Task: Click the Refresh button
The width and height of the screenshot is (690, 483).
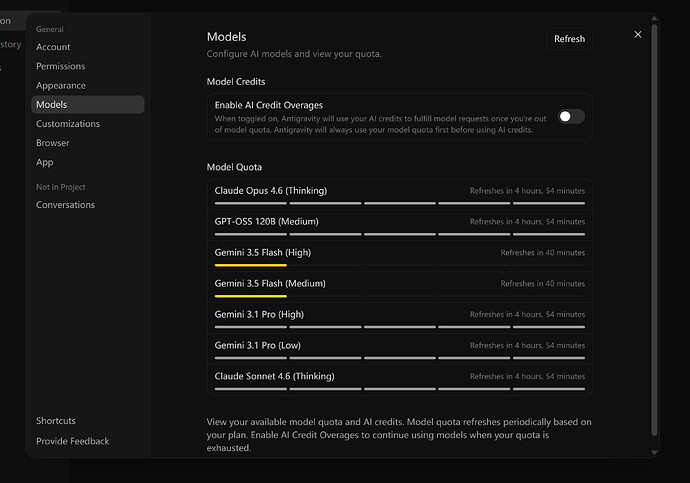Action: tap(569, 39)
